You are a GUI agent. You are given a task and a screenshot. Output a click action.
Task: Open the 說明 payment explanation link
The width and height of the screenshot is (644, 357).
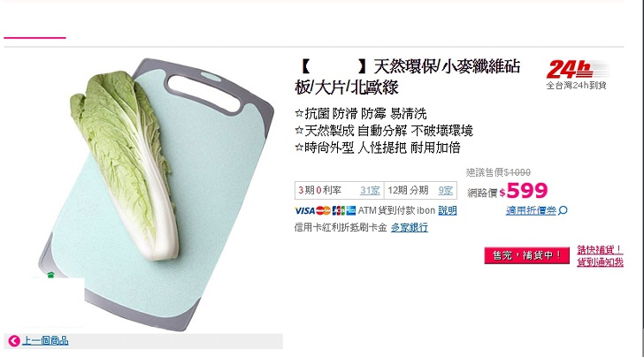(448, 210)
